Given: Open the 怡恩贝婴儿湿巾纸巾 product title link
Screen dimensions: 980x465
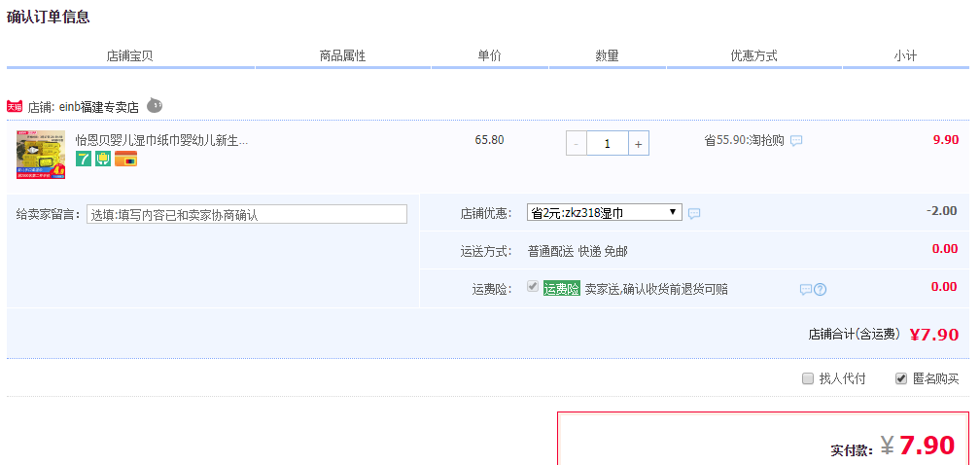Looking at the screenshot, I should pos(161,140).
